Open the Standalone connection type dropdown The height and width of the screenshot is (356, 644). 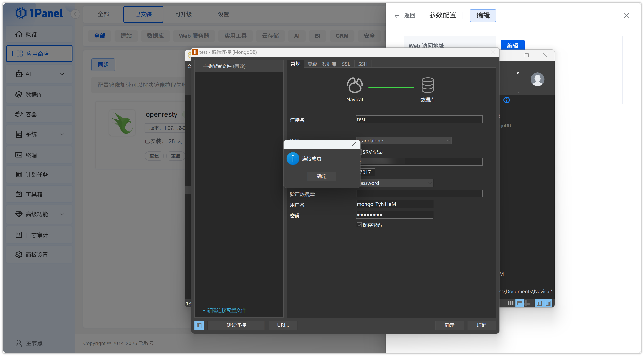click(x=404, y=141)
